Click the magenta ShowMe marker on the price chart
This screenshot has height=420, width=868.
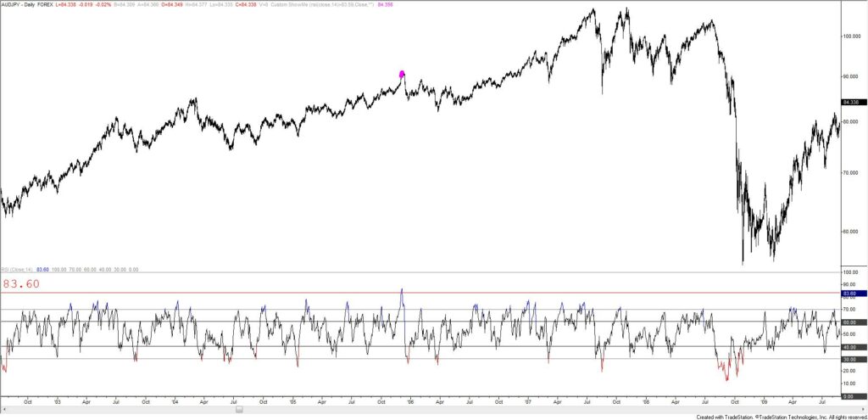click(x=402, y=74)
